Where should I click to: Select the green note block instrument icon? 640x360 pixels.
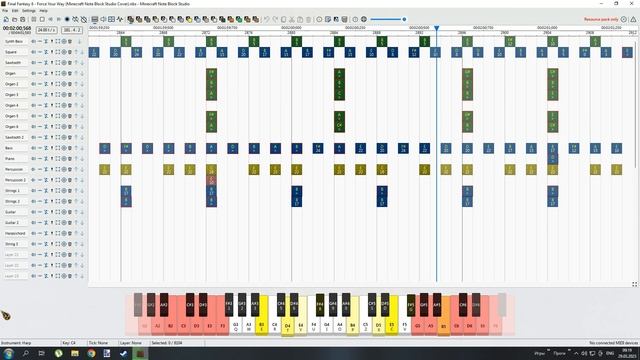(239, 19)
